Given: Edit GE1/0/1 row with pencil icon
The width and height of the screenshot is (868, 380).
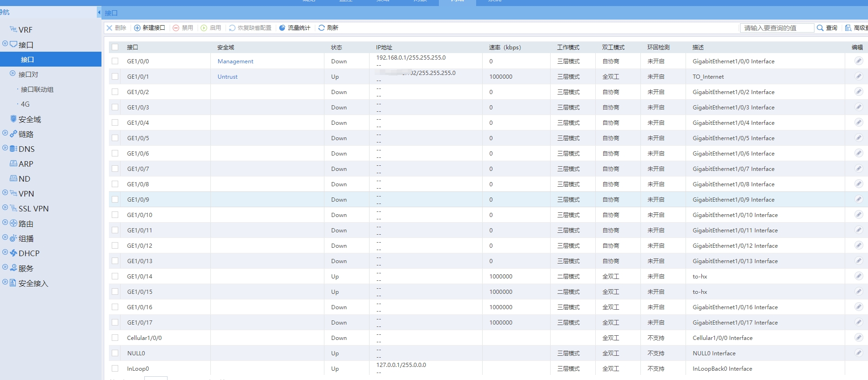Looking at the screenshot, I should click(x=859, y=76).
